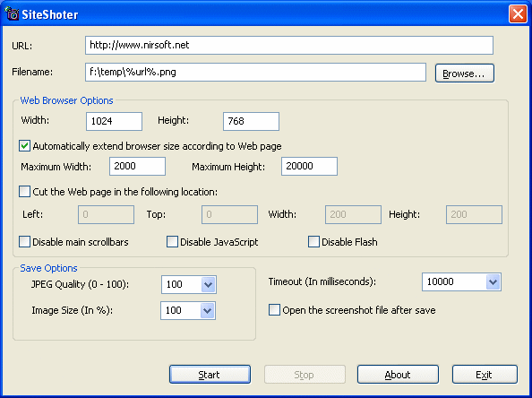Click the About button

coord(398,375)
